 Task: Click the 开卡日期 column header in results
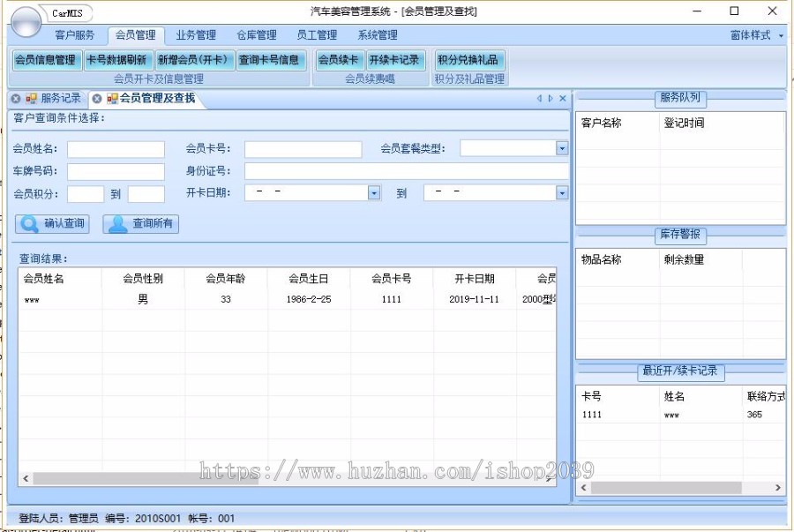[x=475, y=279]
